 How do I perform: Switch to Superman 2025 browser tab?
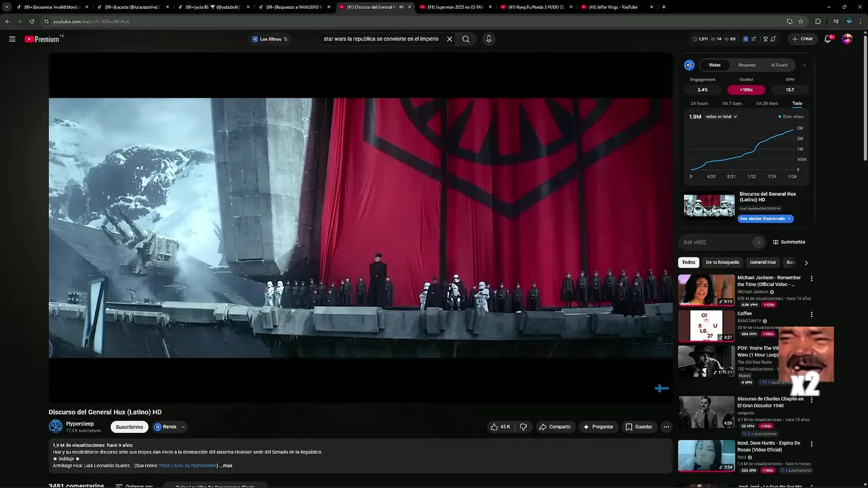point(454,7)
